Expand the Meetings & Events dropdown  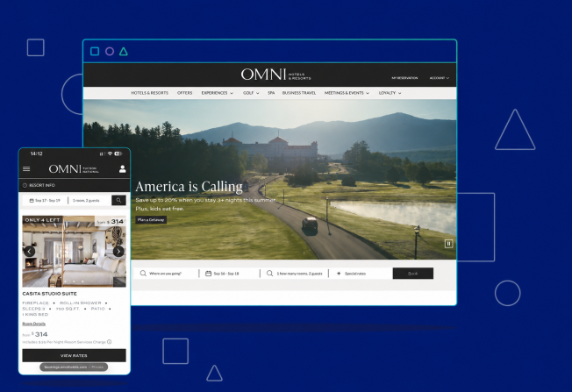point(347,93)
